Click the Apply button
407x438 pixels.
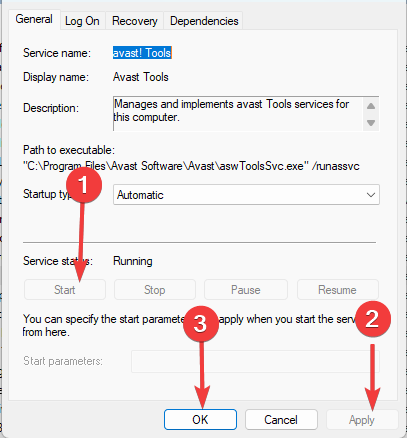(362, 420)
